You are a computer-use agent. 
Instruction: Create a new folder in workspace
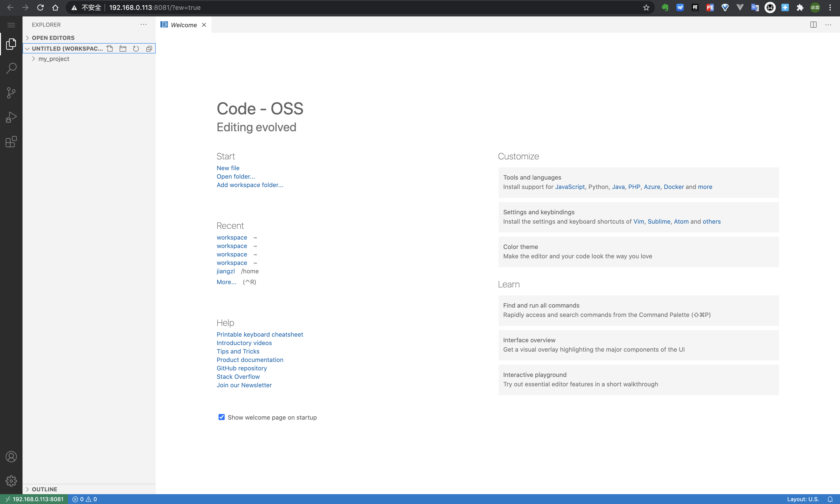[x=123, y=49]
